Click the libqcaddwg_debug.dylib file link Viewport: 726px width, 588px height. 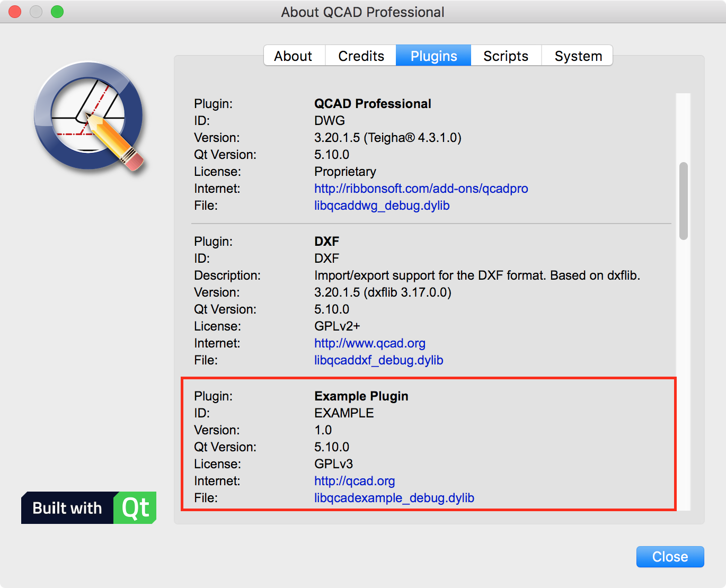pyautogui.click(x=382, y=206)
